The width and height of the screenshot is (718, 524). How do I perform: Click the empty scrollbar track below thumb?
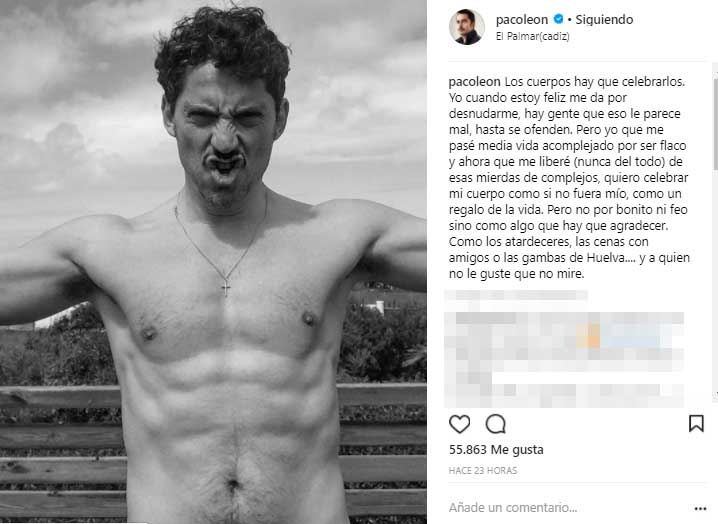point(715,279)
